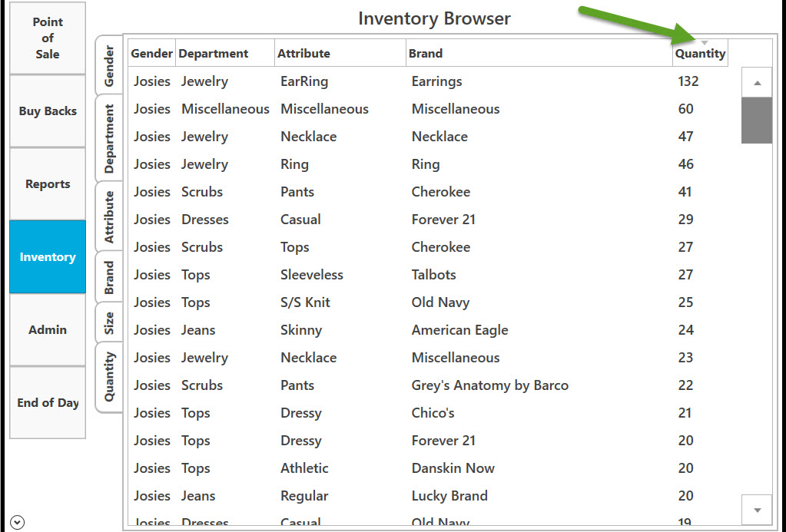The height and width of the screenshot is (532, 786).
Task: Sort by the Attribute column header
Action: coord(340,53)
